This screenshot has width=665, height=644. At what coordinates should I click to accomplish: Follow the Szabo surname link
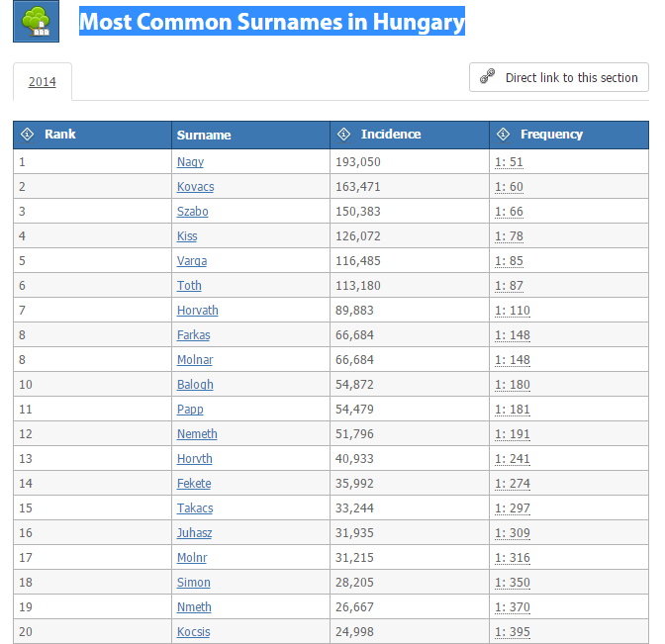pos(192,211)
